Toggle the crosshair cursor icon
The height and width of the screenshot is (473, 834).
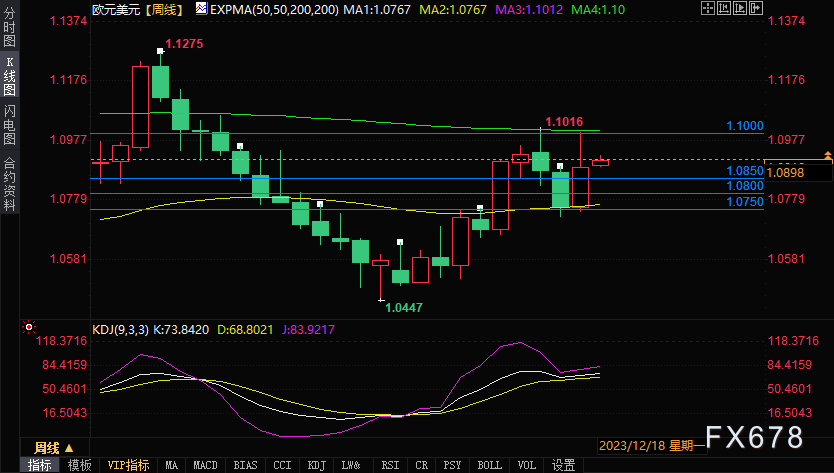click(708, 8)
